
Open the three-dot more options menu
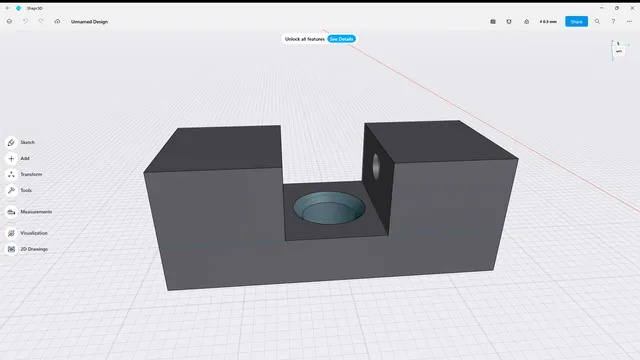tap(629, 22)
